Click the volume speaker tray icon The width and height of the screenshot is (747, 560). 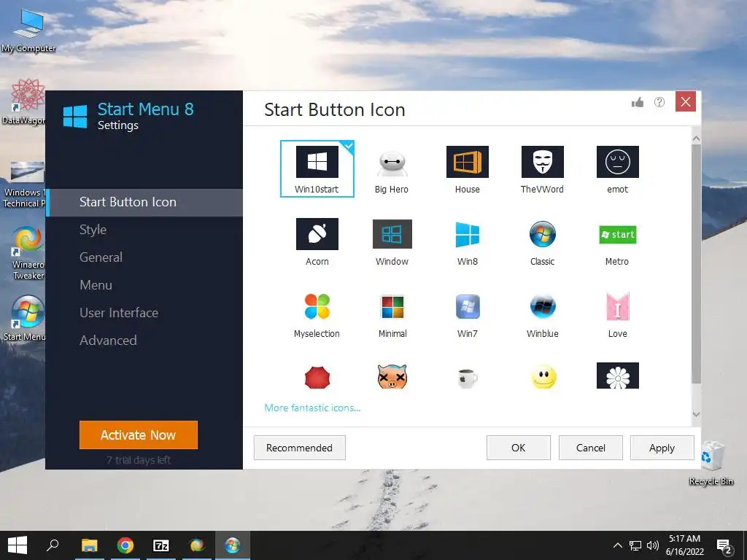653,545
